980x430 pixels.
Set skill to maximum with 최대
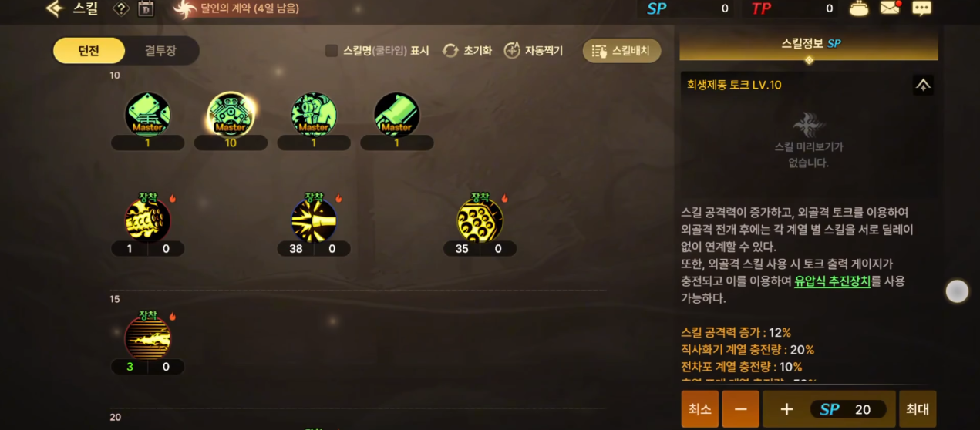[918, 409]
